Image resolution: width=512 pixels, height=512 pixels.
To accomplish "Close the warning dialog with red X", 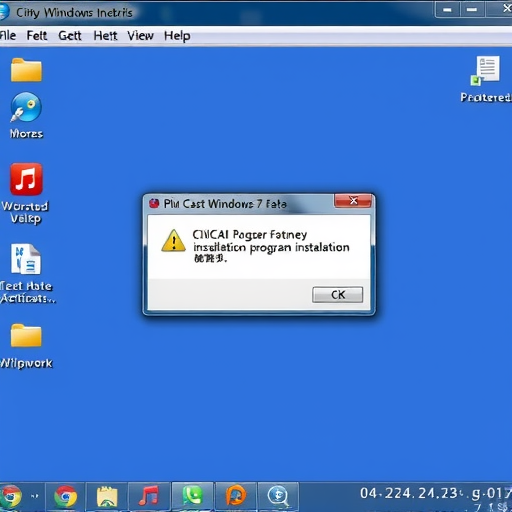I will (x=353, y=201).
